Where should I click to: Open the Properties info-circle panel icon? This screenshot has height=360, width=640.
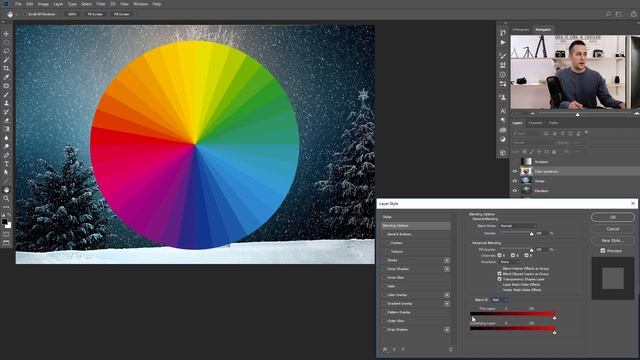point(503,75)
